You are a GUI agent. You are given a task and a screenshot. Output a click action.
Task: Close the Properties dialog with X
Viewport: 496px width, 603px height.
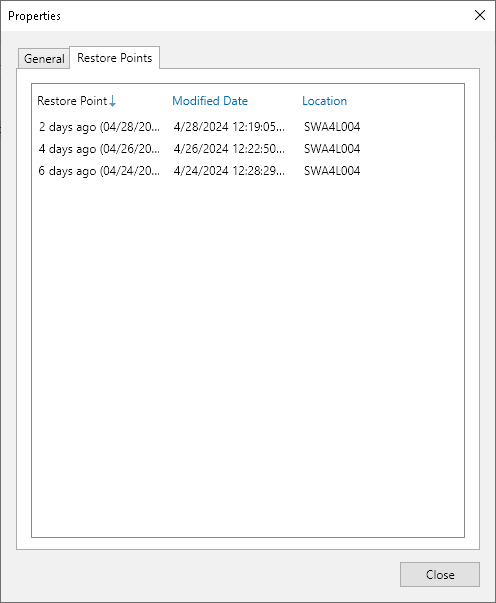click(x=480, y=15)
